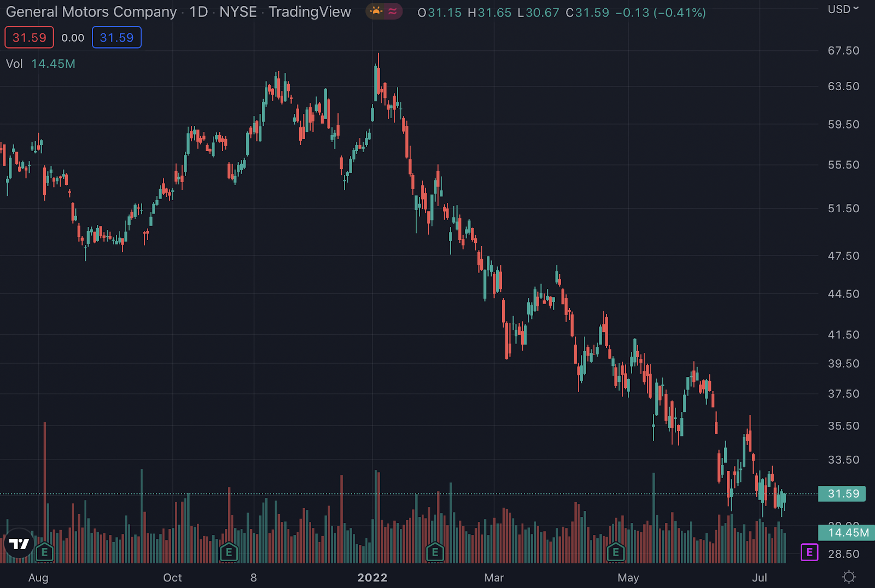
Task: Click the green 31.59 current price axis tag
Action: [842, 494]
